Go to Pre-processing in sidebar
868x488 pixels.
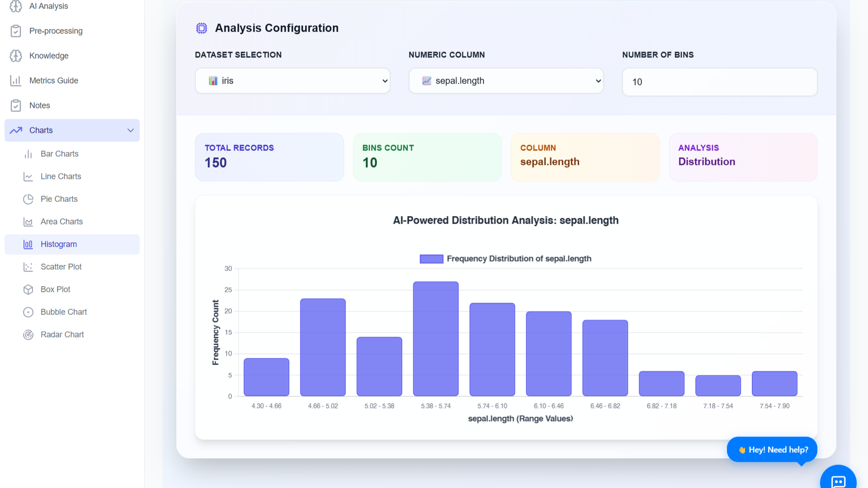[56, 31]
